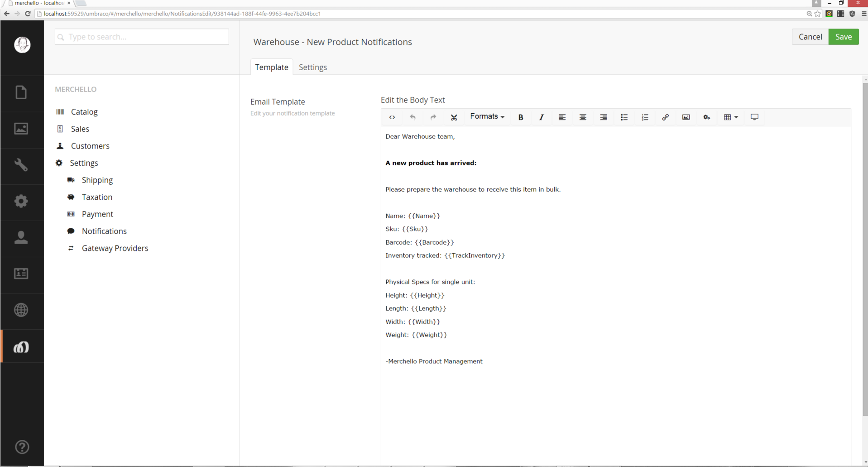Click the Cancel button
The image size is (868, 467).
tap(810, 37)
